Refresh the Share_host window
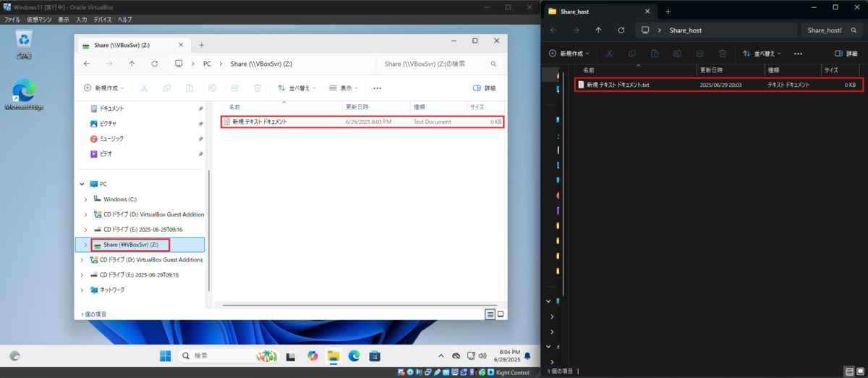Image resolution: width=868 pixels, height=378 pixels. [621, 30]
